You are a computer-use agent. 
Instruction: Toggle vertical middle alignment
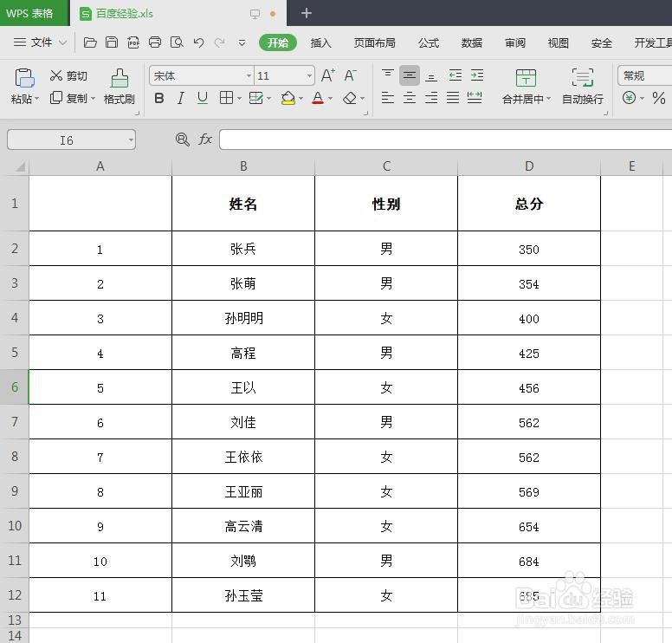410,75
